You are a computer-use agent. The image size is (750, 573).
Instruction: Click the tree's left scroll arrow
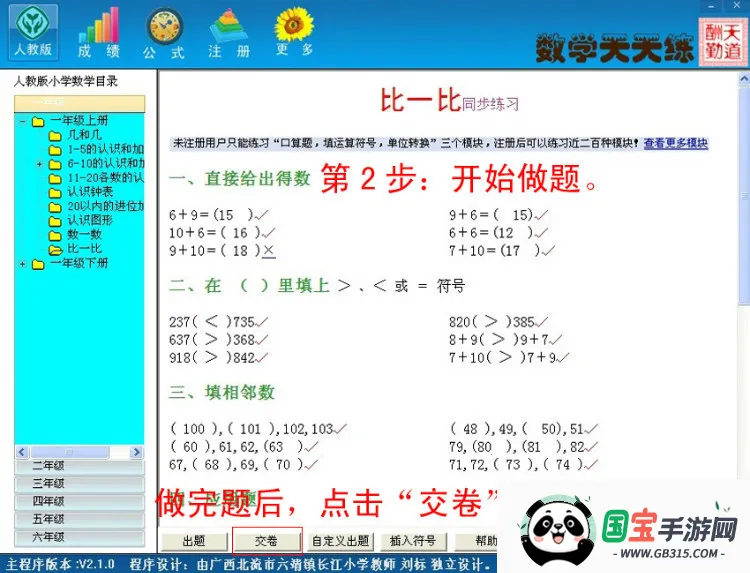(x=22, y=452)
